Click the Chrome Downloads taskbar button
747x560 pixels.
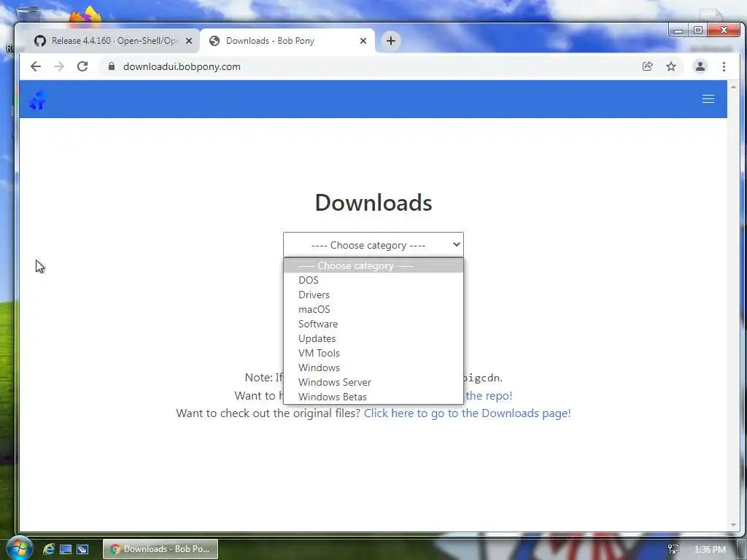click(x=160, y=549)
